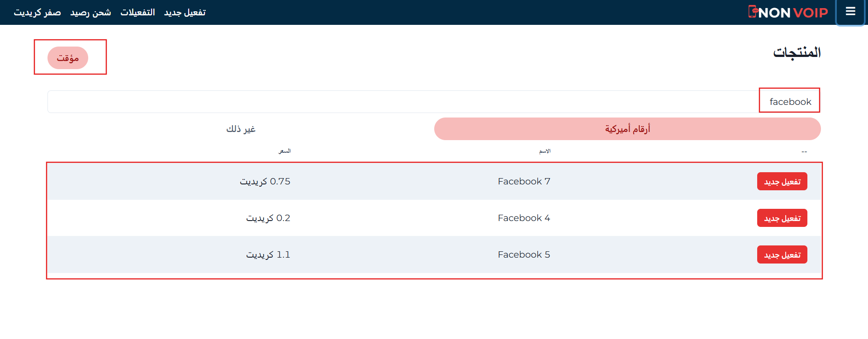Click the الاسم column header
Screen dimensions: 868x339
(x=545, y=151)
